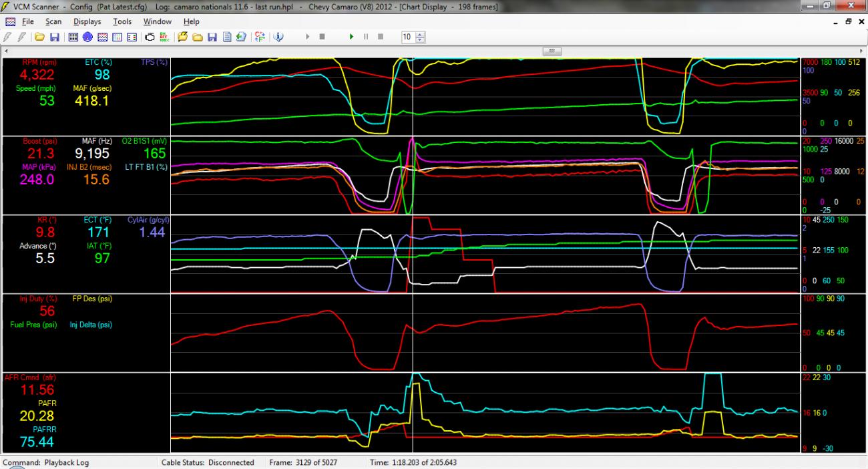Open the Tools menu

coord(122,21)
